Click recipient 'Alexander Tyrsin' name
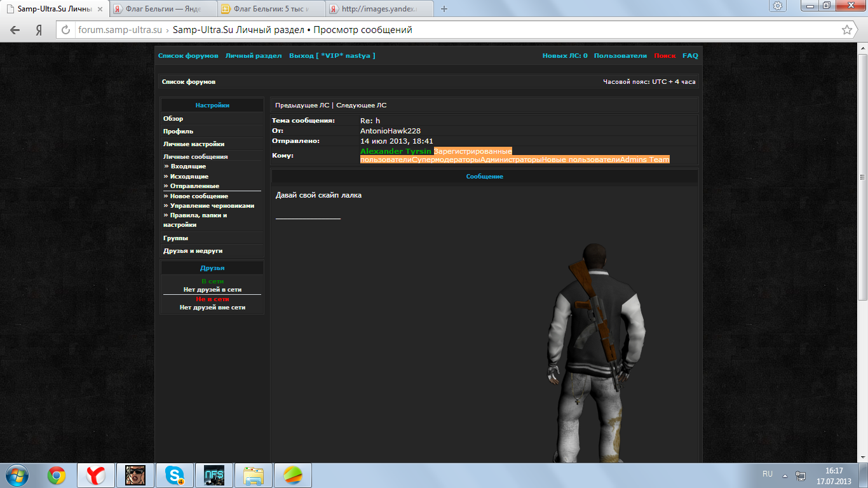The width and height of the screenshot is (868, 488). pyautogui.click(x=396, y=151)
